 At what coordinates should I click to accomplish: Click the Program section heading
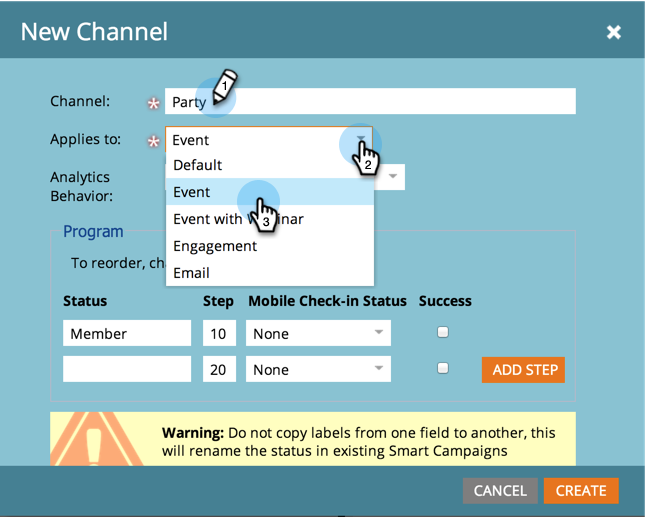point(93,232)
